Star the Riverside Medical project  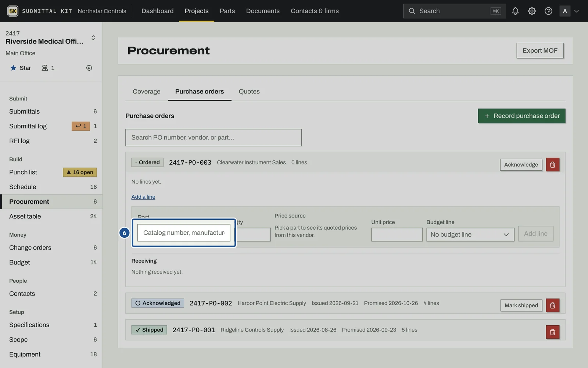point(21,68)
